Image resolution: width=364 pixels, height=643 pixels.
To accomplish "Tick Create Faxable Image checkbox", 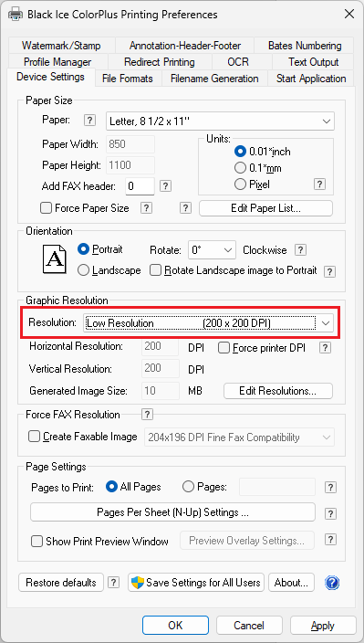I will pyautogui.click(x=34, y=437).
